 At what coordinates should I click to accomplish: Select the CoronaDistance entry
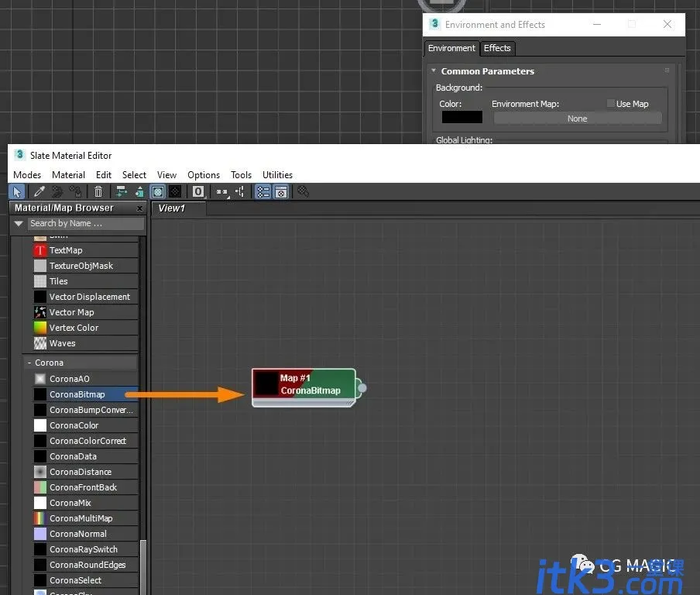point(86,472)
